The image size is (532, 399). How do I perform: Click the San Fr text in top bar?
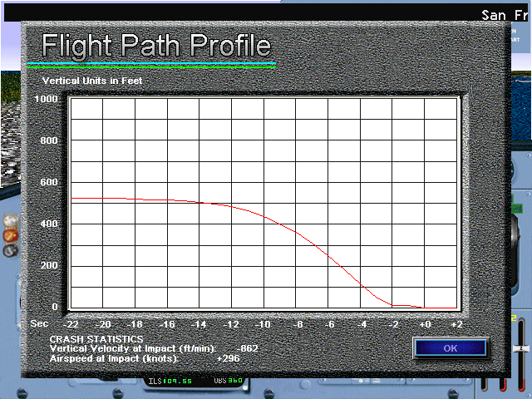click(x=505, y=16)
